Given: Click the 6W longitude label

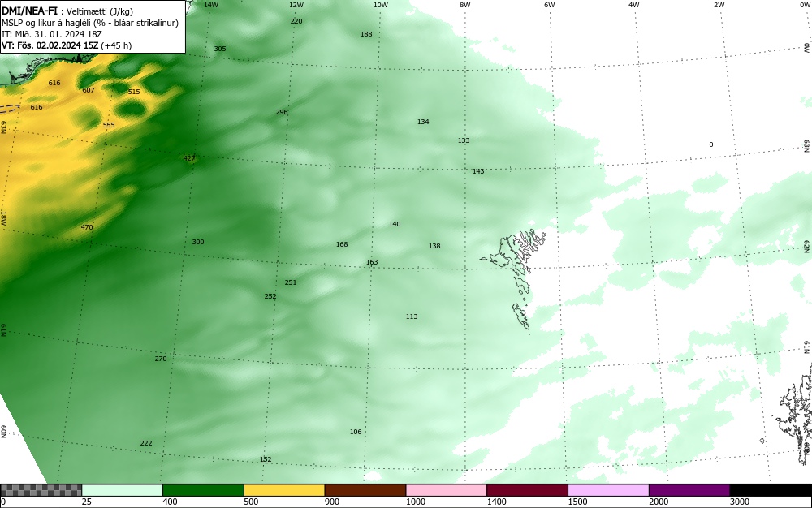Looking at the screenshot, I should [550, 5].
